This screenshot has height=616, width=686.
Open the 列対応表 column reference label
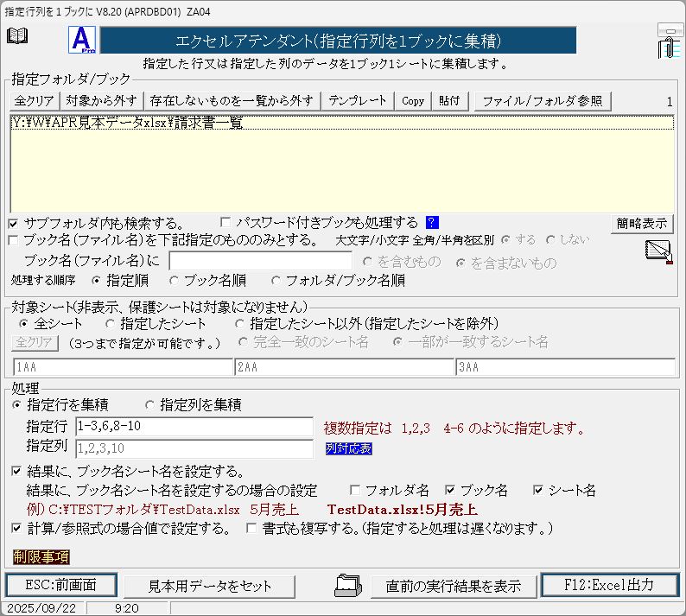[x=349, y=448]
